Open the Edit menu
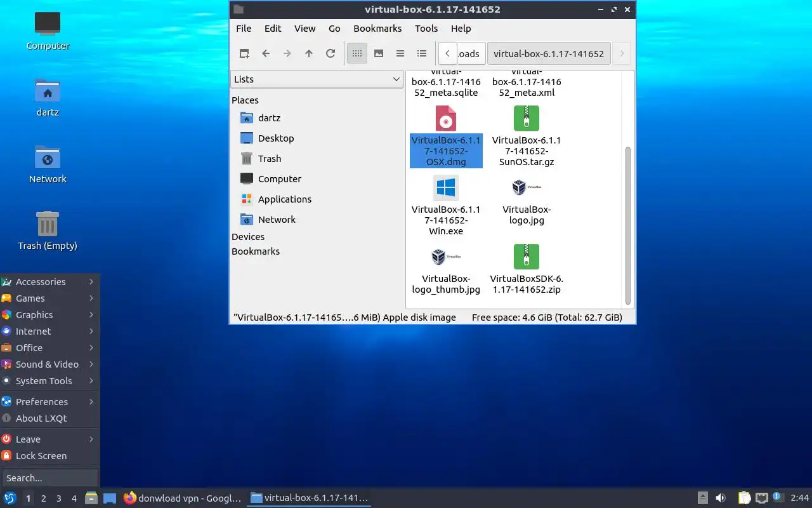Viewport: 812px width, 508px height. pyautogui.click(x=273, y=29)
